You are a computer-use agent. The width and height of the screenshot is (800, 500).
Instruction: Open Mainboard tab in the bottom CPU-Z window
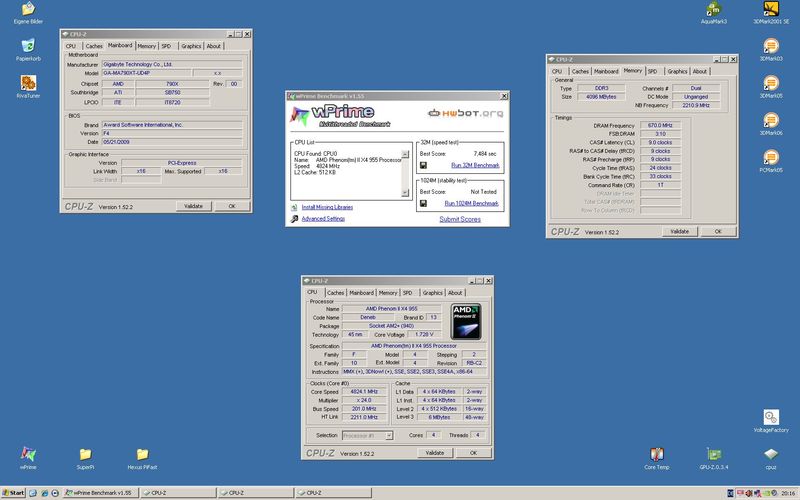coord(361,293)
